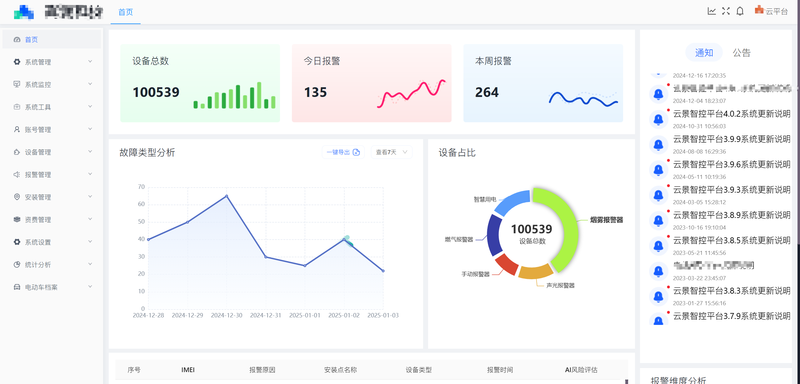Viewport: 800px width, 384px height.
Task: Expand the 统计分析 sidebar menu
Action: [x=52, y=265]
